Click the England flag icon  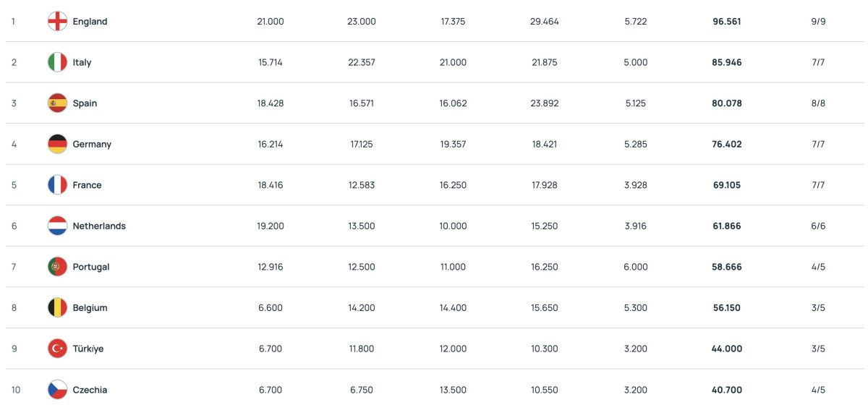57,22
